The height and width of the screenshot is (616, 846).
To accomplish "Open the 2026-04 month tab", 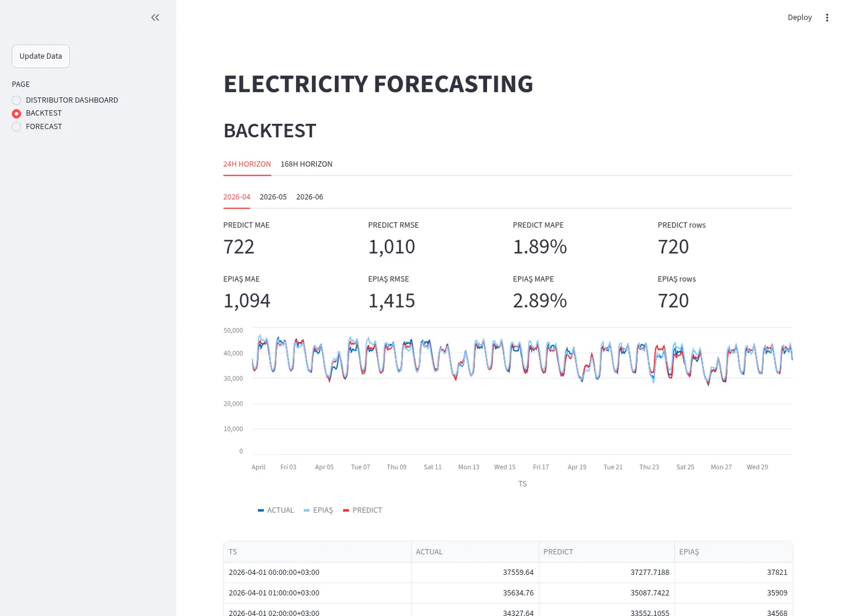I will click(237, 197).
